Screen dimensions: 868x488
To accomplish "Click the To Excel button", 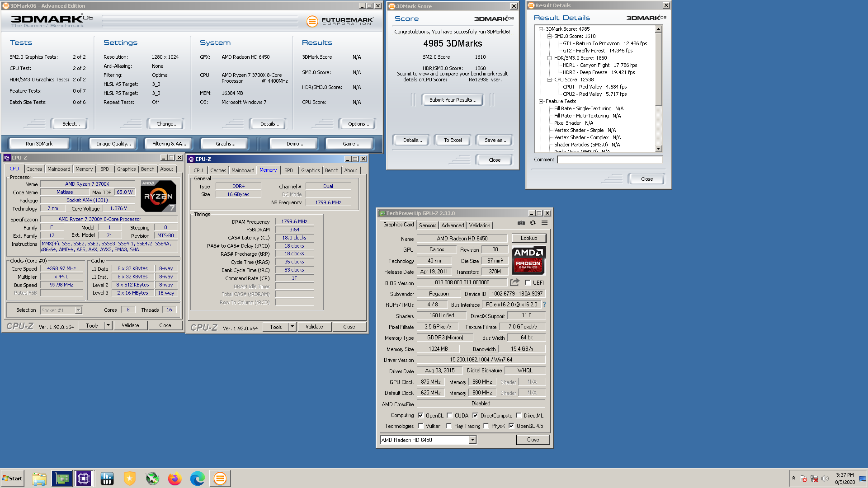I will [x=453, y=140].
